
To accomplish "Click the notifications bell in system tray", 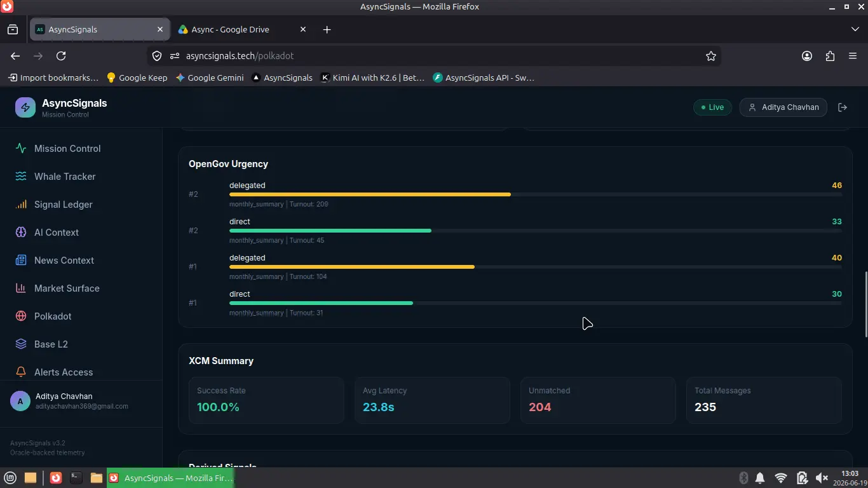I will (760, 478).
